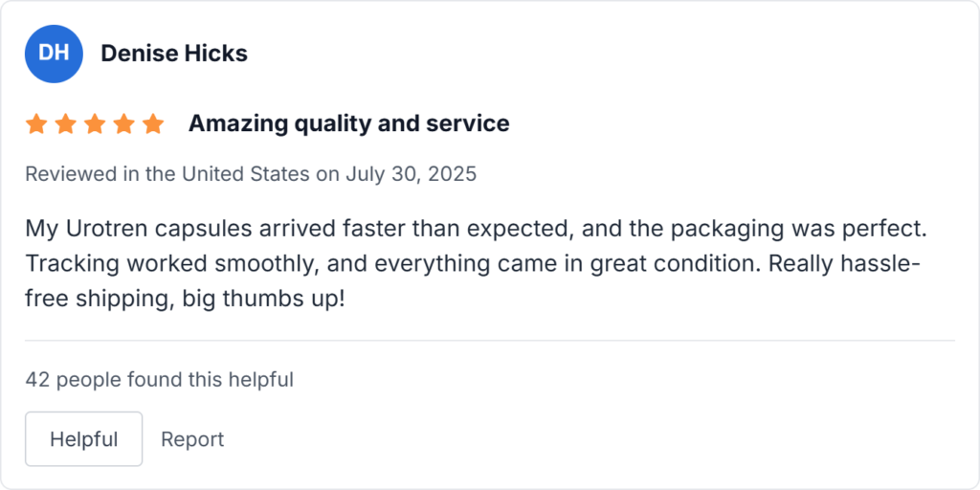Select the second rating star
This screenshot has width=980, height=490.
(65, 123)
